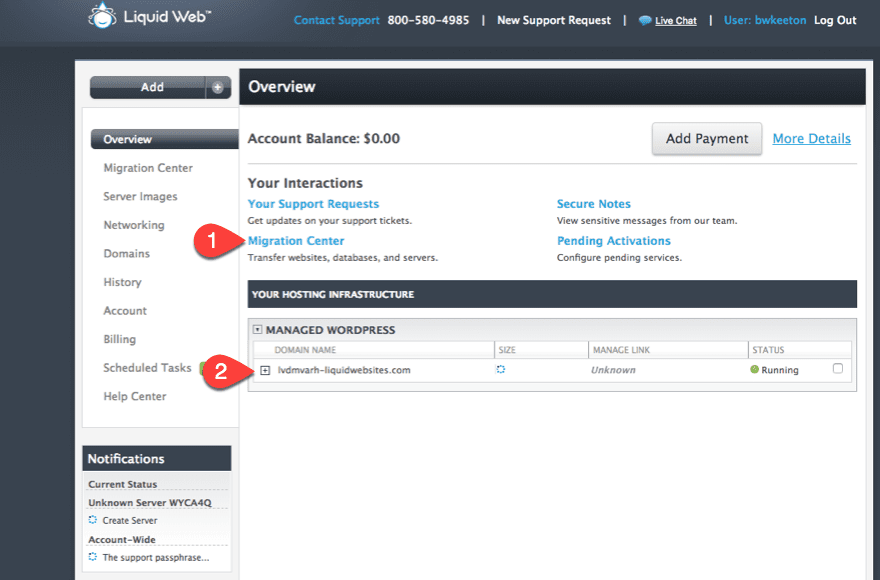Click the lvdmvarh-liquidwebsites.com domain name

[344, 370]
